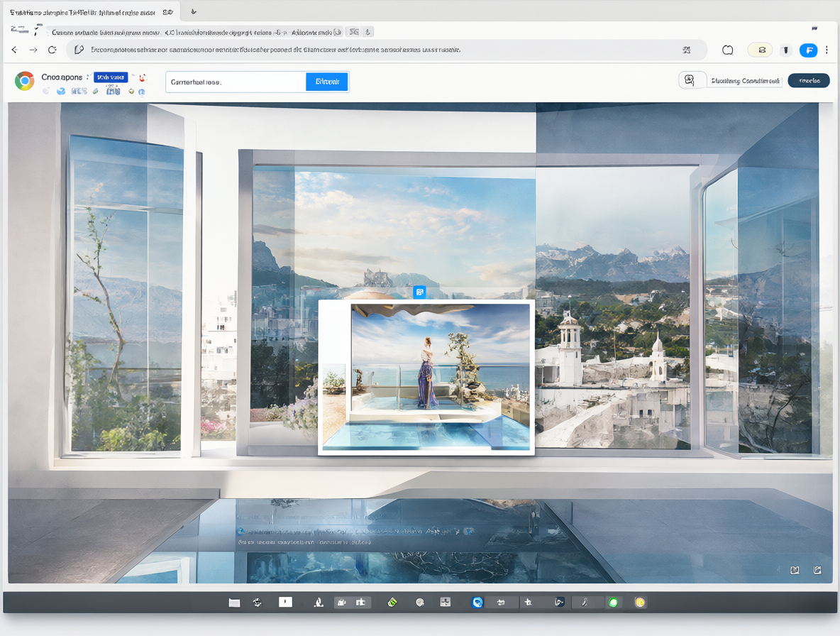Viewport: 840px width, 636px height.
Task: Click the blue marker above center photo
Action: pyautogui.click(x=419, y=292)
